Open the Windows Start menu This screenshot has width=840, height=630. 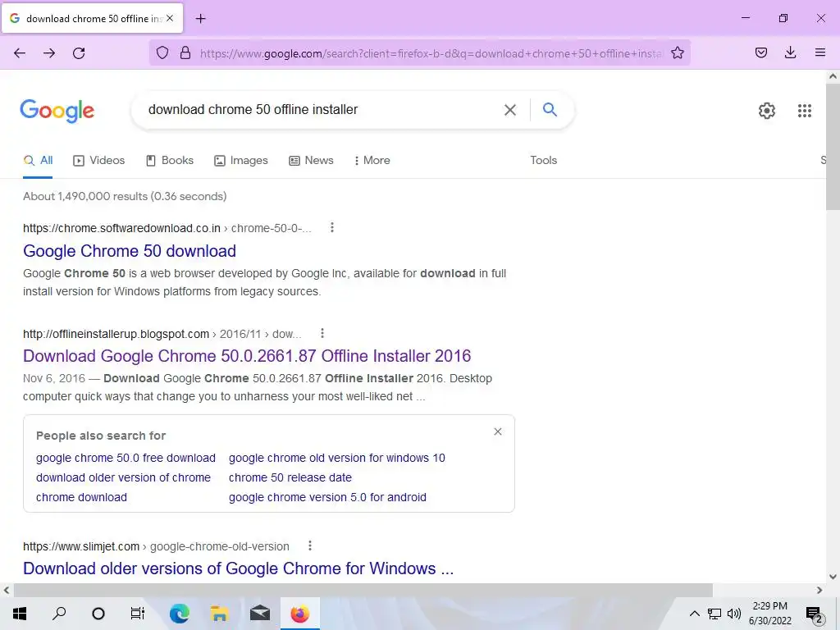click(20, 614)
